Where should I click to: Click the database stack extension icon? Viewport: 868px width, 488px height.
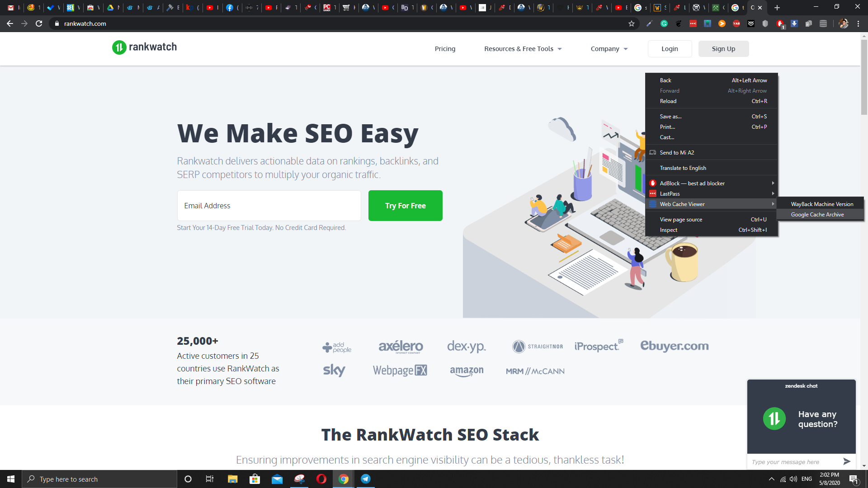[823, 23]
